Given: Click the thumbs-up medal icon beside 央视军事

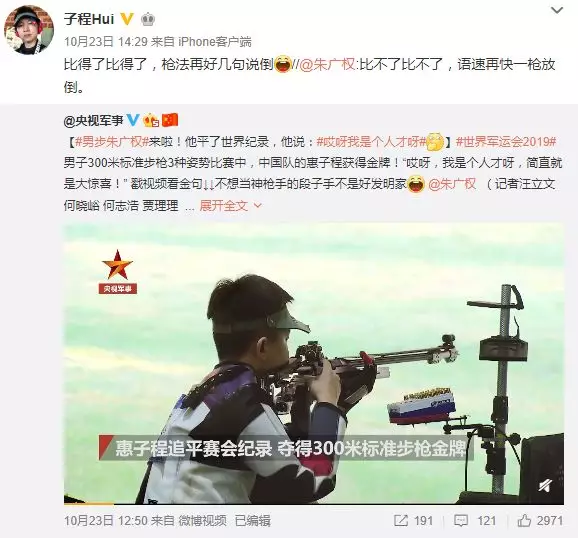Looking at the screenshot, I should point(151,120).
